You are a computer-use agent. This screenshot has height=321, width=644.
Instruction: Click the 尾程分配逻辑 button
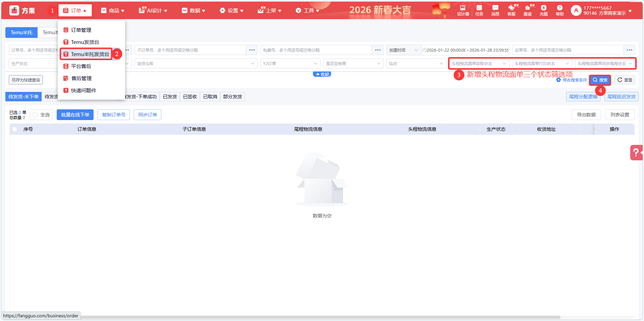(583, 97)
